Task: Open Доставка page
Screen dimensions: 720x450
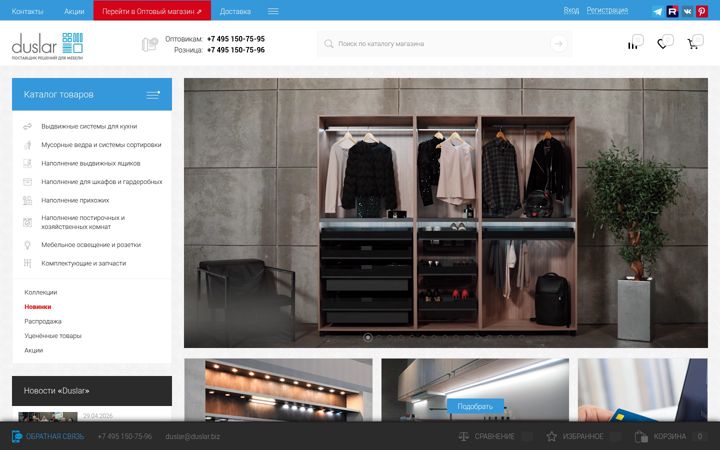Action: coord(235,11)
